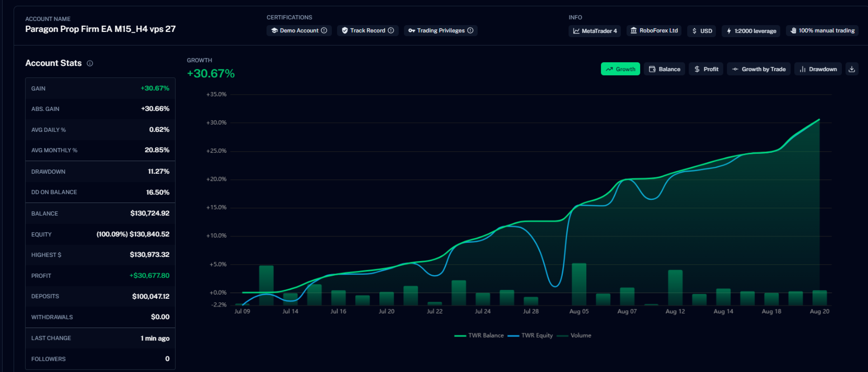The height and width of the screenshot is (372, 868).
Task: Click the Trading Privileges info icon
Action: (470, 30)
